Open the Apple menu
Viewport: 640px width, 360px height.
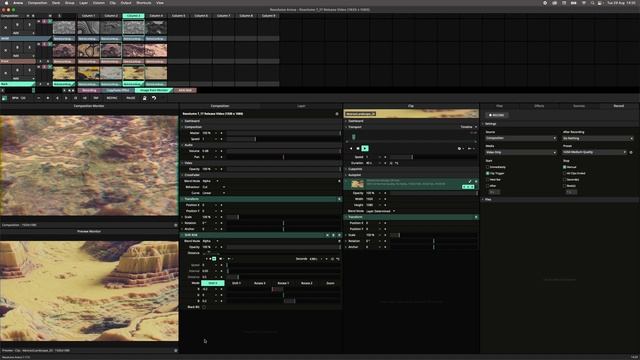6,3
